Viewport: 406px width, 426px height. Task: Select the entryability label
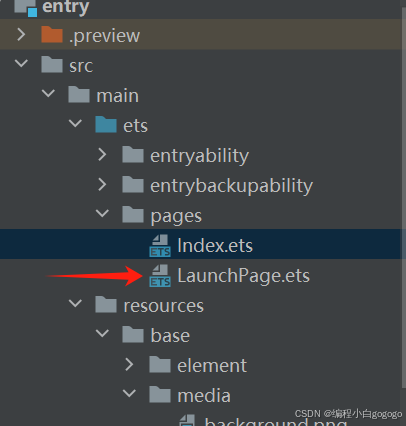(199, 156)
